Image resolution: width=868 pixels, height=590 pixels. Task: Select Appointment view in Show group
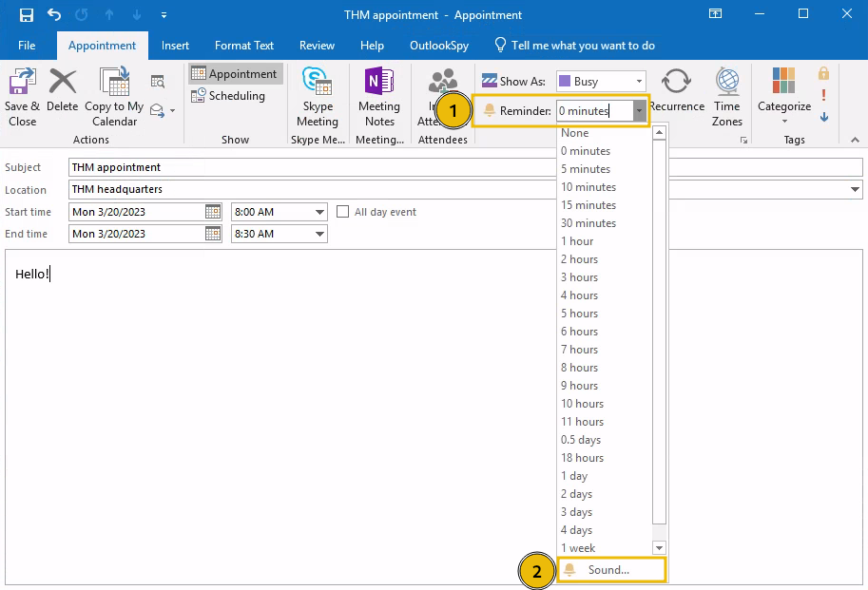[x=235, y=74]
